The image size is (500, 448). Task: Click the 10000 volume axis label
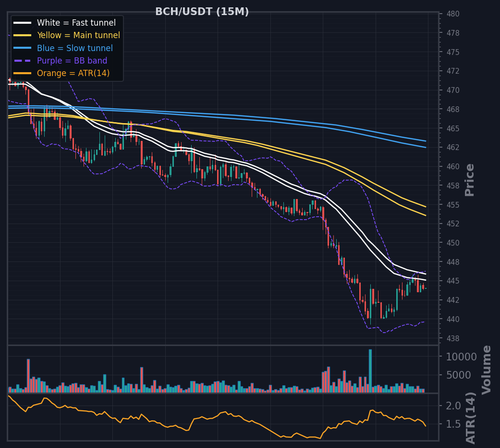pos(461,357)
